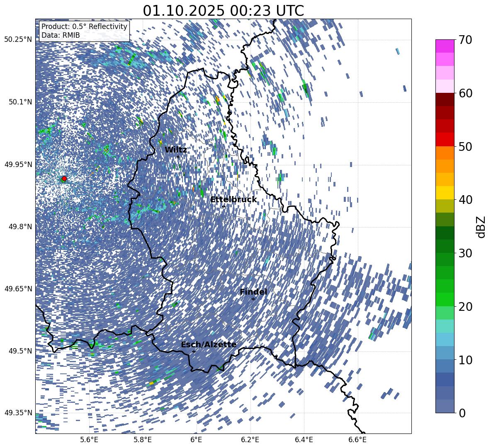Click the 6.2°E longitude label

(250, 440)
